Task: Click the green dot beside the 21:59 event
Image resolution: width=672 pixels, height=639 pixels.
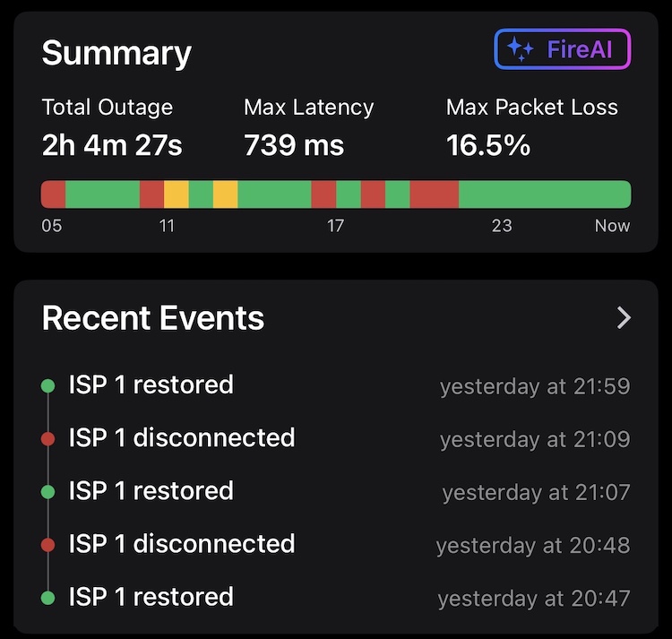Action: coord(48,386)
